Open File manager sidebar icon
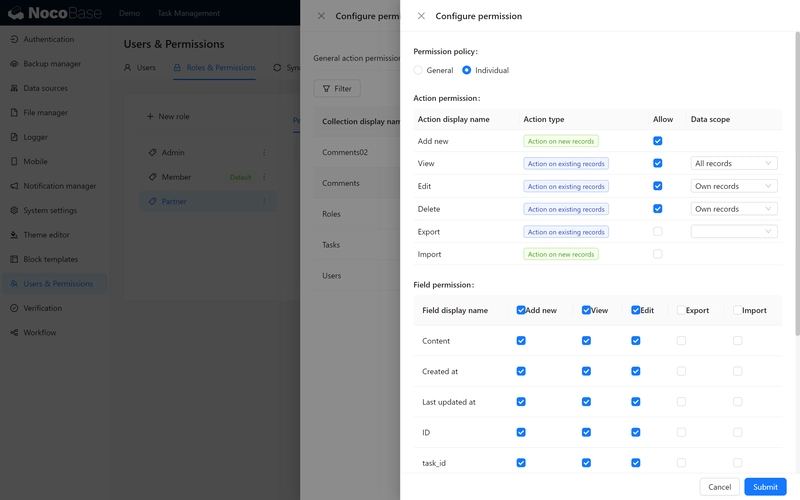 click(14, 113)
